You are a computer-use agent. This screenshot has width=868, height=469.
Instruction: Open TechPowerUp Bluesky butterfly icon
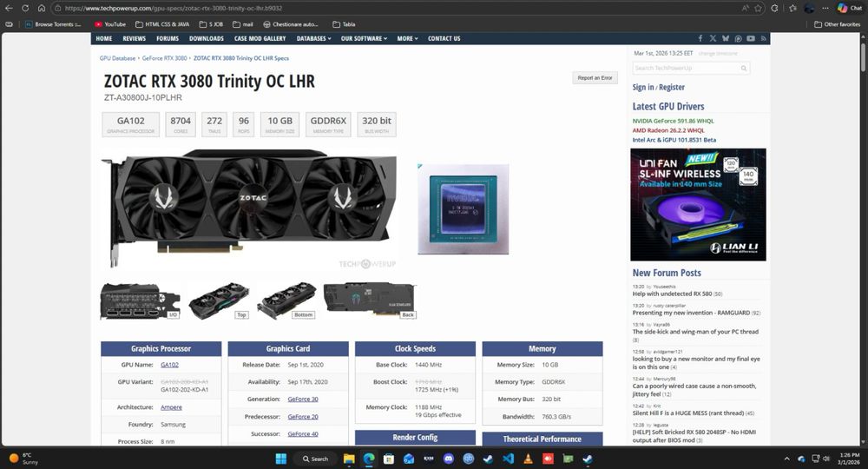coord(725,38)
